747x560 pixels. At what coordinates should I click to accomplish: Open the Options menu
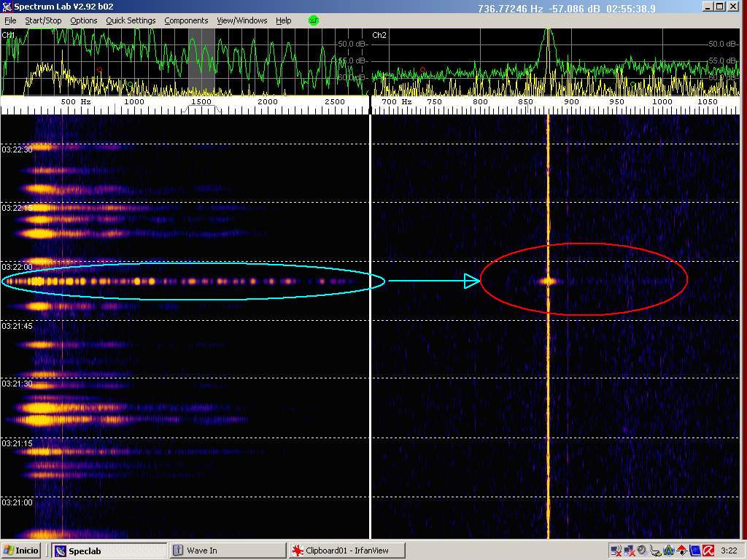[x=83, y=20]
